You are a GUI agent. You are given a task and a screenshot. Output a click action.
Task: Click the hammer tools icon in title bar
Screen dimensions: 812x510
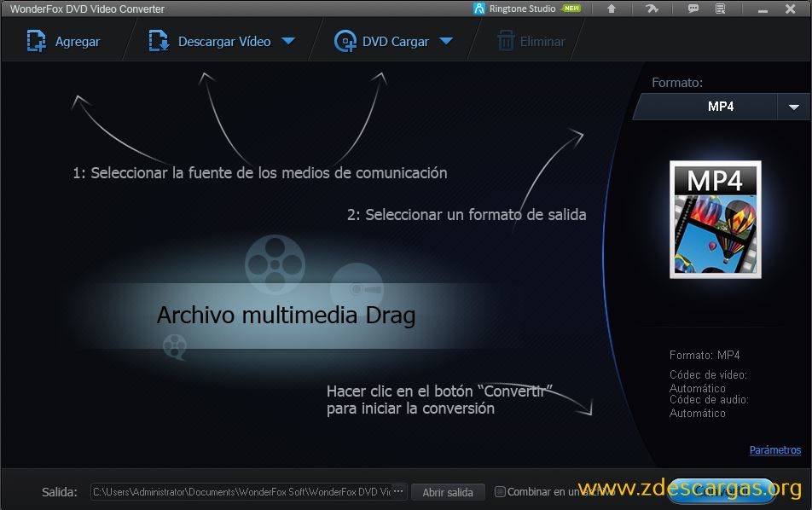pyautogui.click(x=652, y=9)
